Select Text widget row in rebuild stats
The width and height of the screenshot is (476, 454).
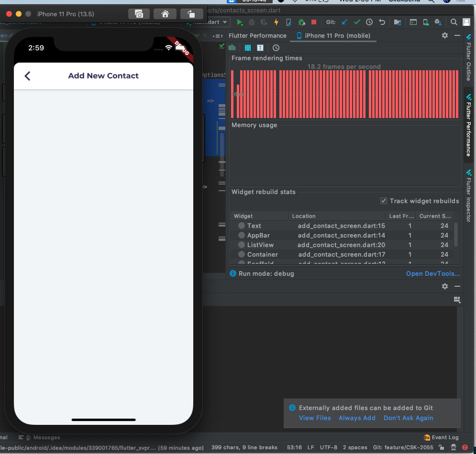coord(342,226)
